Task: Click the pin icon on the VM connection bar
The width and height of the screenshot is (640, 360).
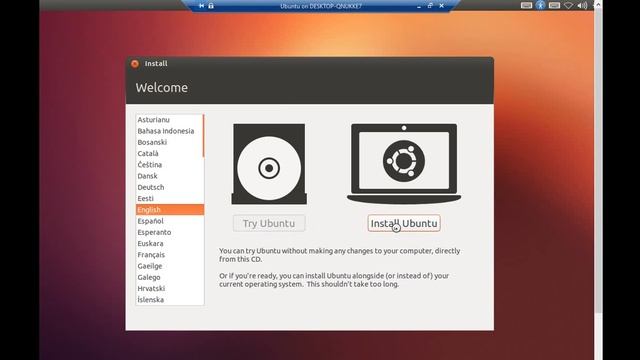Action: [x=201, y=6]
